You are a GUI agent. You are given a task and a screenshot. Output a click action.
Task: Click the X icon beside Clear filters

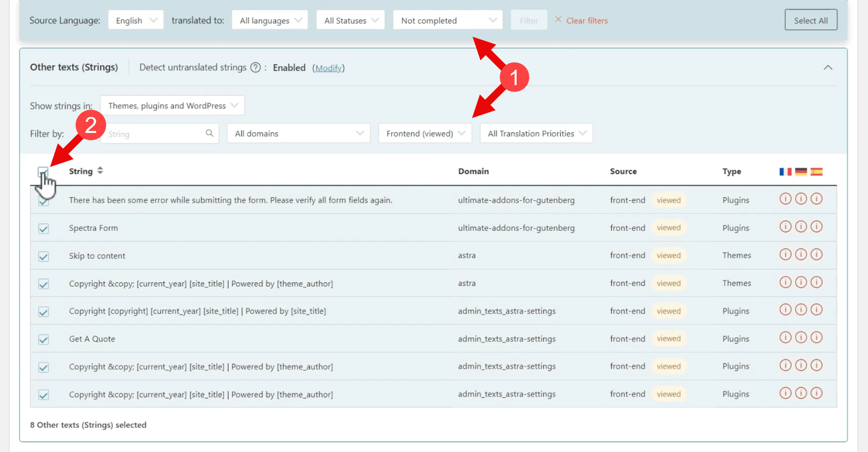558,20
